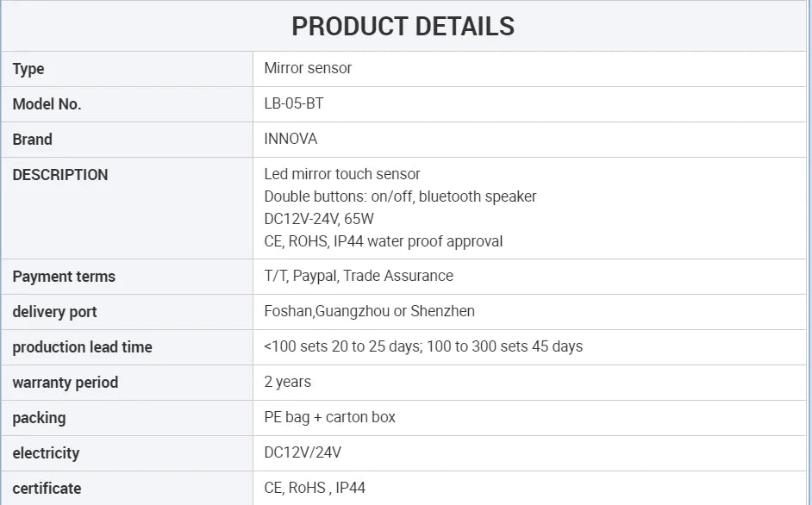Click the delivery port value Foshan,Guangzhou or Shenzhen
The image size is (812, 505).
tap(369, 311)
